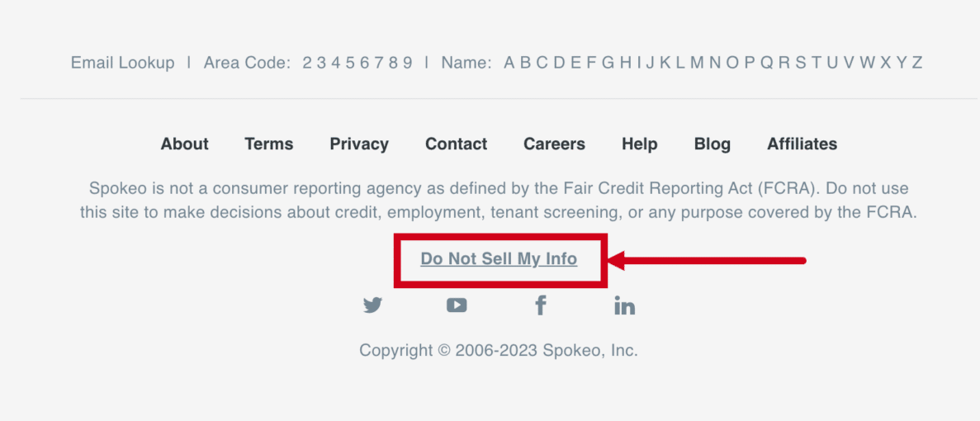Click the Do Not Sell My Info link
The height and width of the screenshot is (421, 980).
tap(499, 259)
